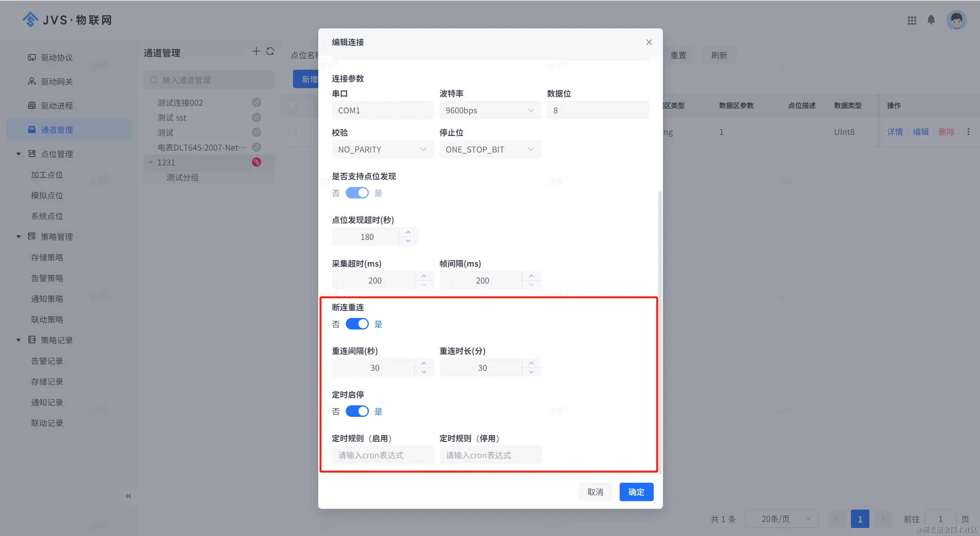
Task: Open the 波特率 9600bps dropdown
Action: 490,110
